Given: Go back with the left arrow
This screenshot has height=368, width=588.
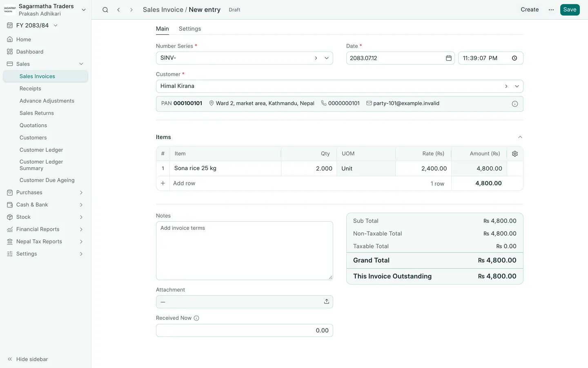Looking at the screenshot, I should click(118, 10).
